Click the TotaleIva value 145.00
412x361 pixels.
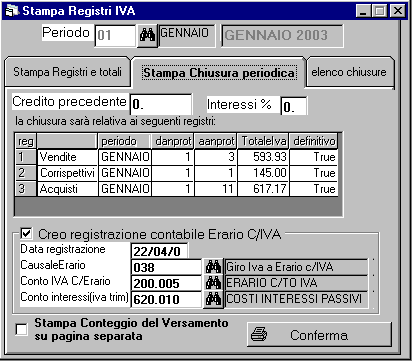click(x=263, y=173)
